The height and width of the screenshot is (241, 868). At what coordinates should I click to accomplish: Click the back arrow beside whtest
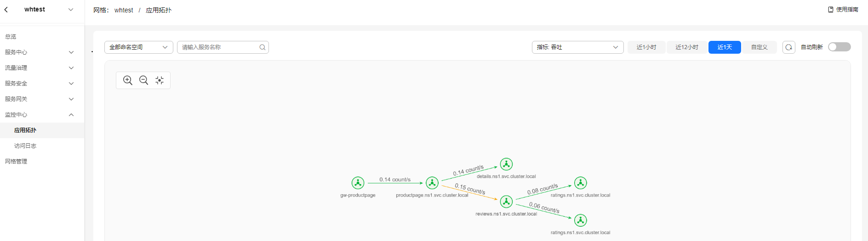pos(6,10)
